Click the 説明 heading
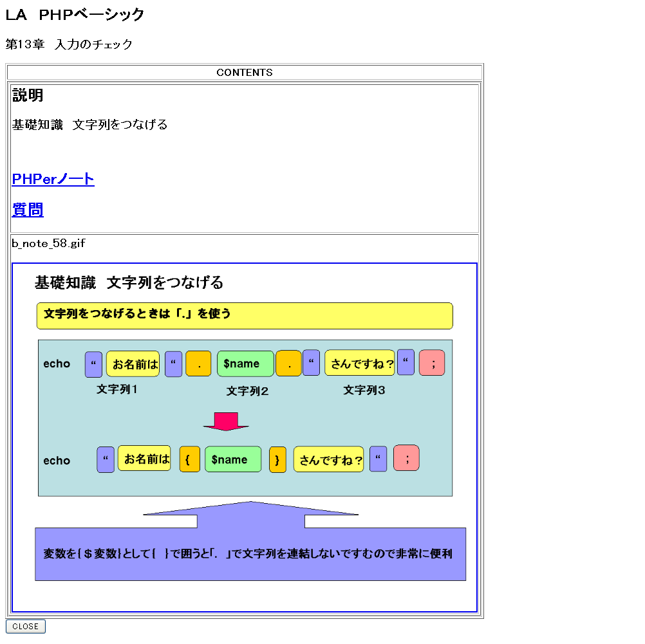 click(x=28, y=95)
